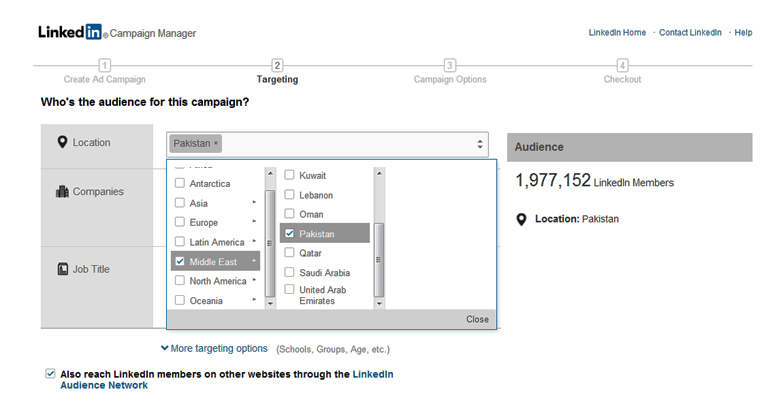Open the location field dropdown arrows

(480, 144)
